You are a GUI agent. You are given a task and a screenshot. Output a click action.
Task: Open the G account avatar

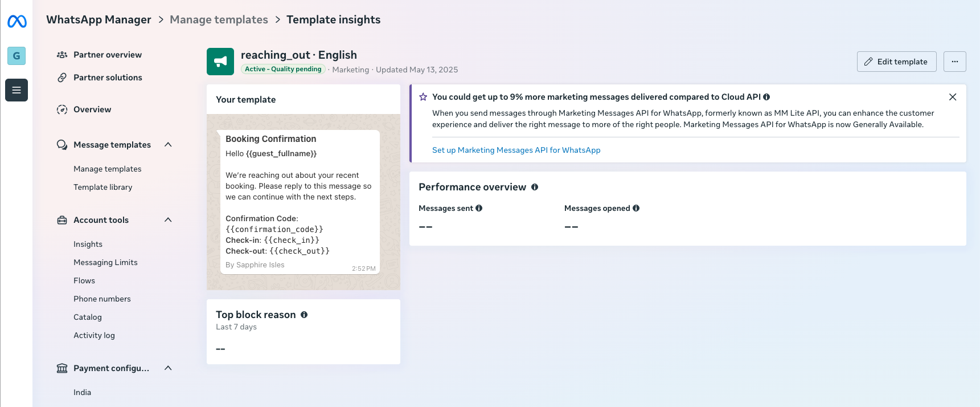click(17, 56)
